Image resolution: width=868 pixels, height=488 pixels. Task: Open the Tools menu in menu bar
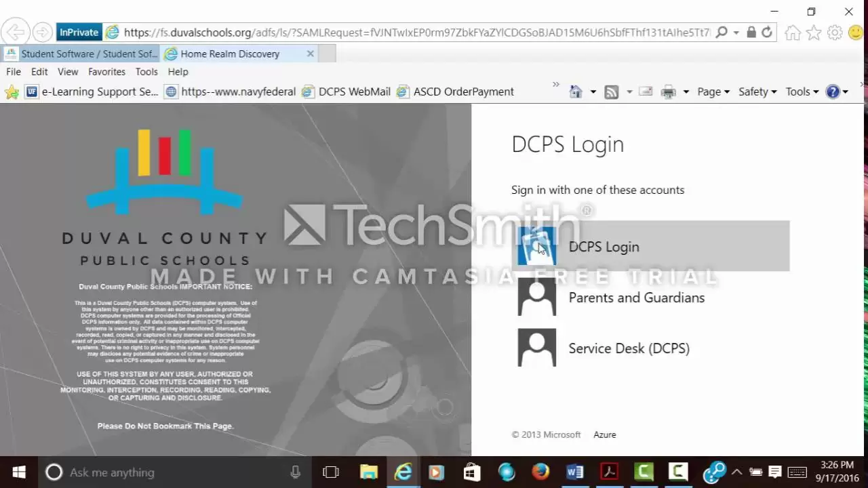coord(146,72)
